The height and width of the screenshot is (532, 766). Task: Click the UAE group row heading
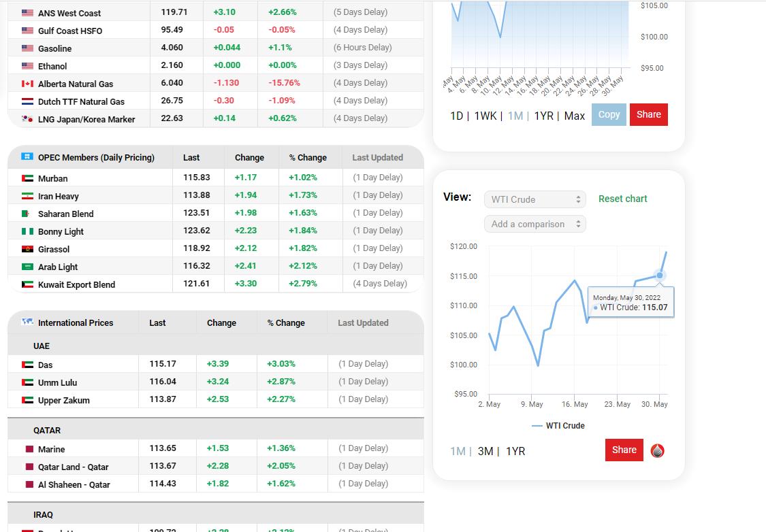[42, 346]
